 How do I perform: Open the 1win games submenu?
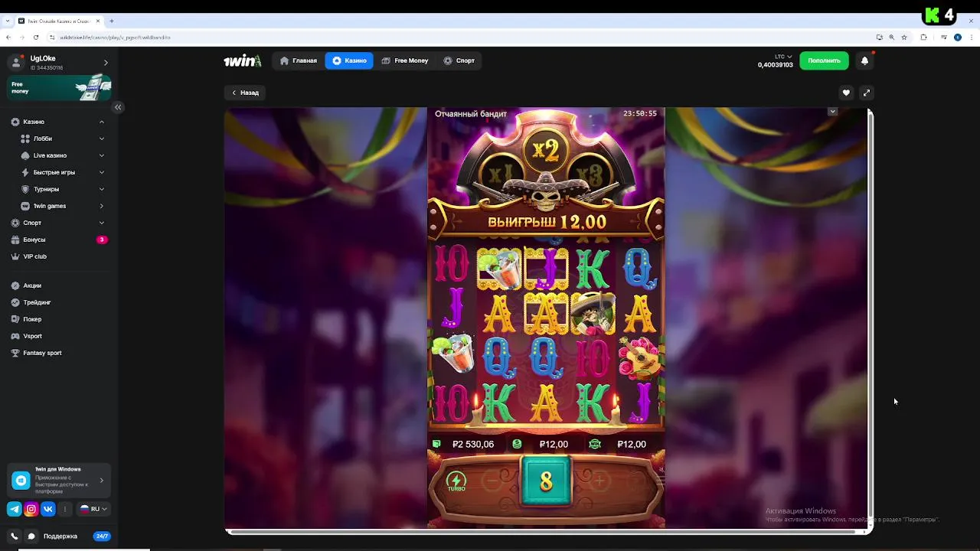tap(102, 206)
